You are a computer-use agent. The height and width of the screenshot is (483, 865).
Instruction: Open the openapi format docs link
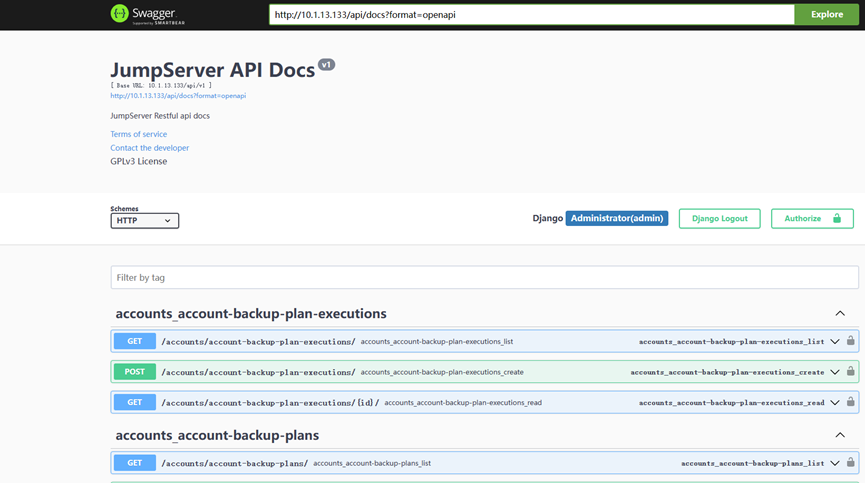click(x=178, y=96)
